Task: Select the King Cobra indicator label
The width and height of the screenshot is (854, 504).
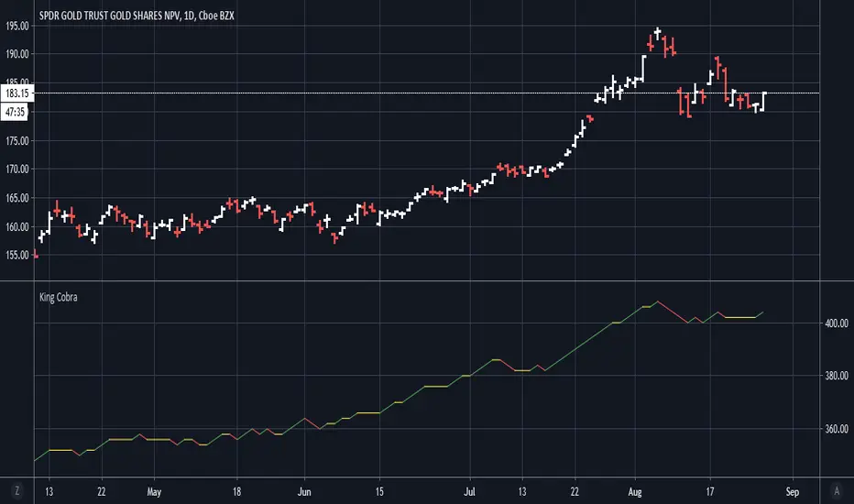Action: click(x=59, y=297)
